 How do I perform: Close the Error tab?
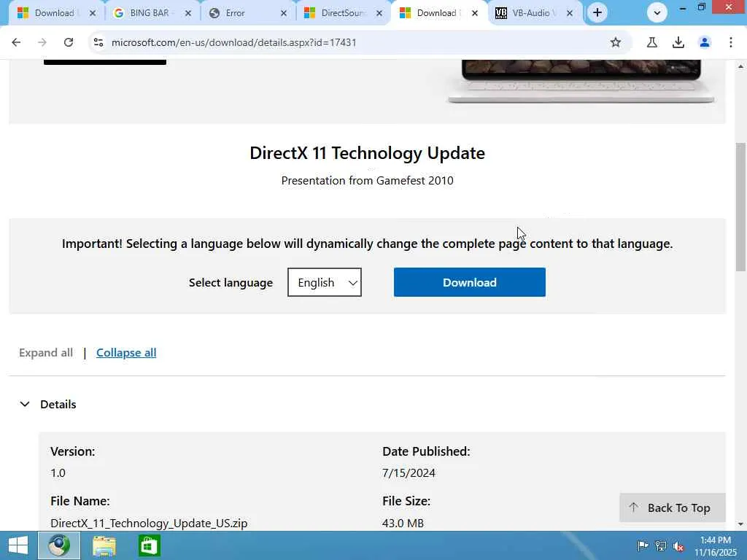tap(284, 13)
